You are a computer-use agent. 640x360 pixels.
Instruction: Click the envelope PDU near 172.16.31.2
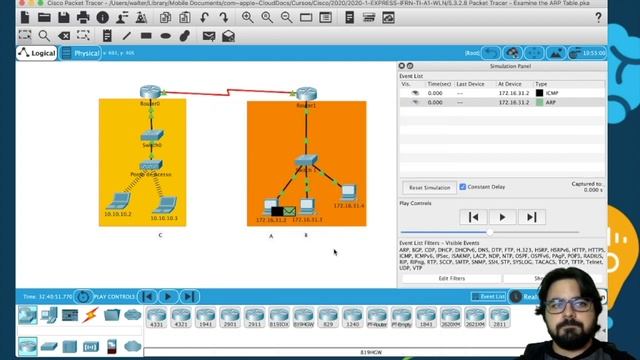tap(289, 211)
